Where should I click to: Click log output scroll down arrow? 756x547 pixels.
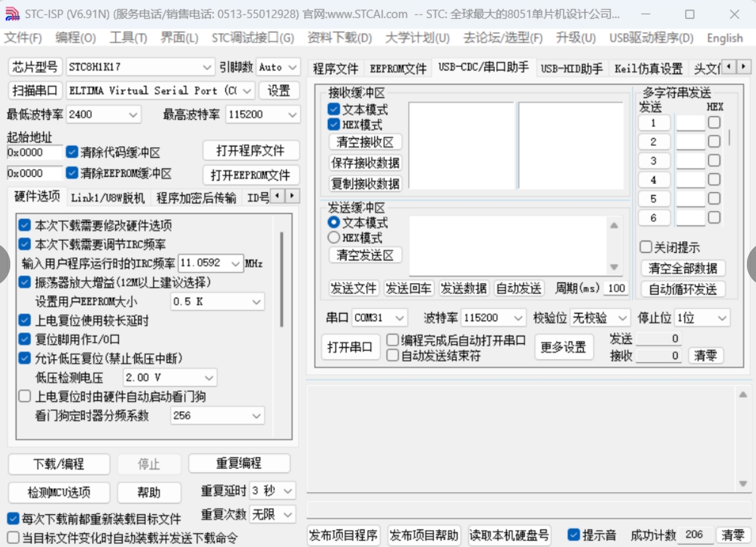coord(743,484)
